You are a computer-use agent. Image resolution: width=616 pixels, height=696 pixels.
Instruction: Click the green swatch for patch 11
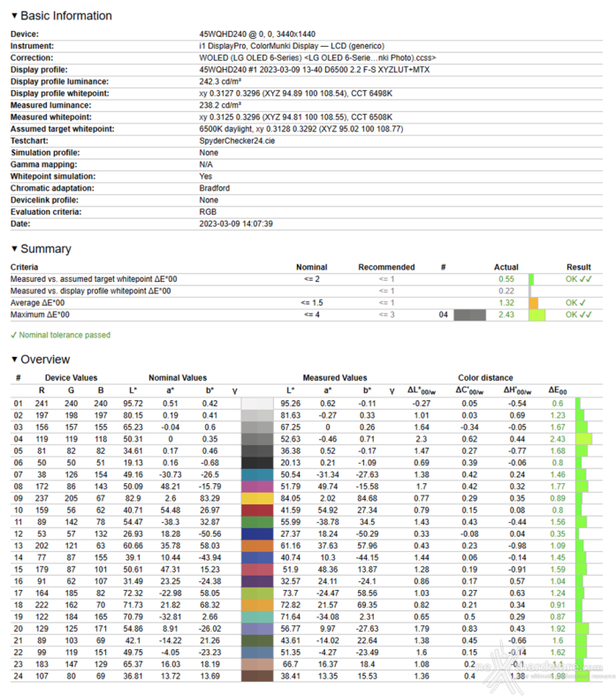[257, 522]
